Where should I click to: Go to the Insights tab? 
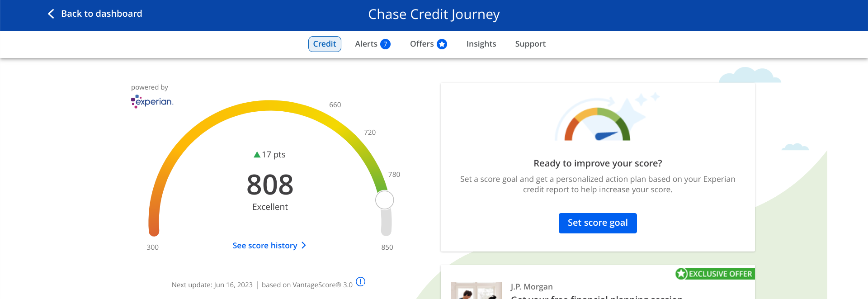point(481,44)
